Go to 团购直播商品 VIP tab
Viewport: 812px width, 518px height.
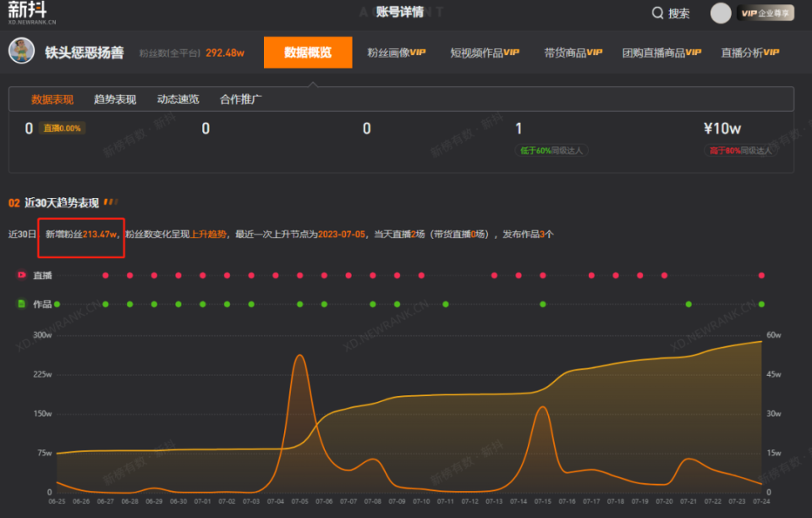pos(661,52)
